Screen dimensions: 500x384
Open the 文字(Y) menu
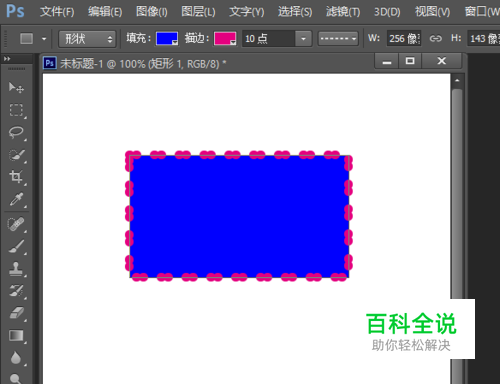tap(247, 12)
